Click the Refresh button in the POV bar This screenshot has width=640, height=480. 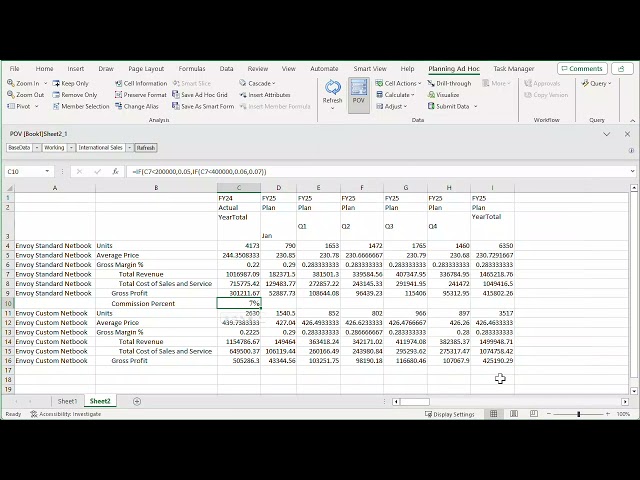pyautogui.click(x=146, y=148)
